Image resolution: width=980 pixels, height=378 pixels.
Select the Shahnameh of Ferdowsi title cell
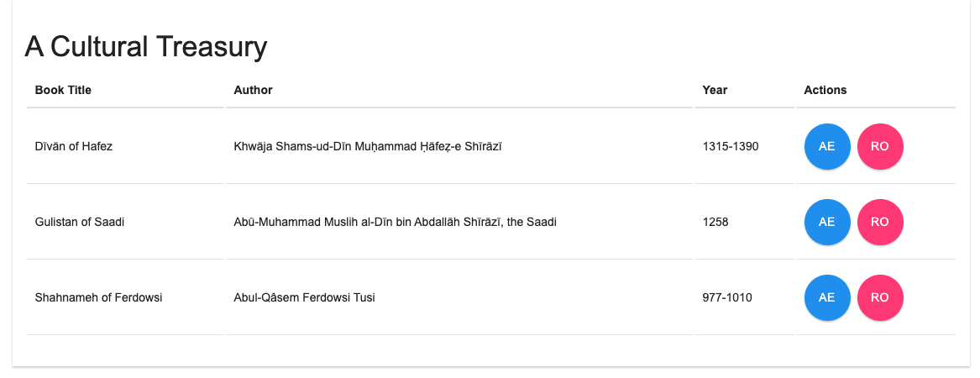point(98,297)
